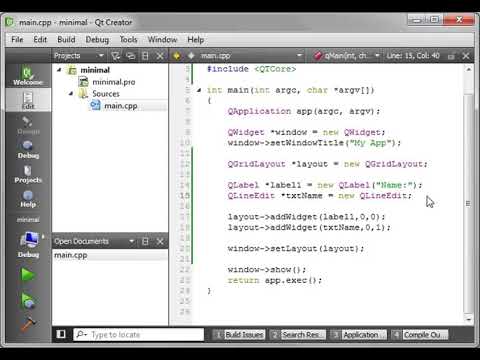Start debugging with the bug run icon
Viewport: 480px width, 360px height.
pos(28,300)
